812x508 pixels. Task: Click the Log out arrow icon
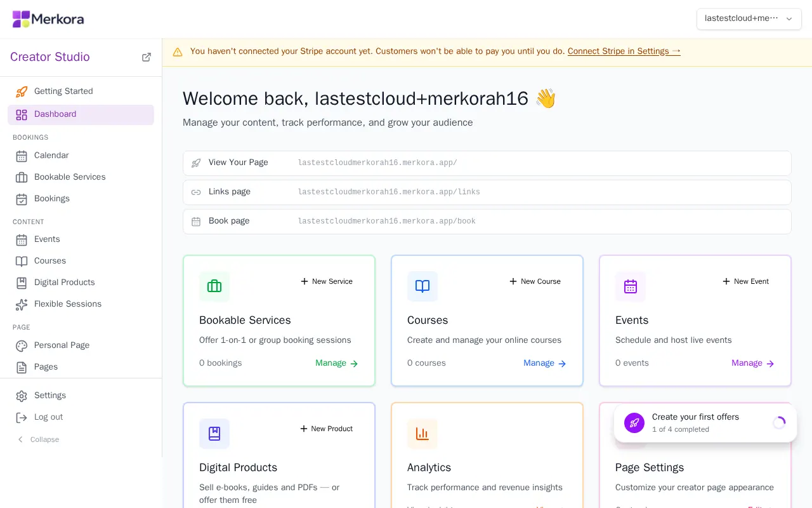pos(22,417)
